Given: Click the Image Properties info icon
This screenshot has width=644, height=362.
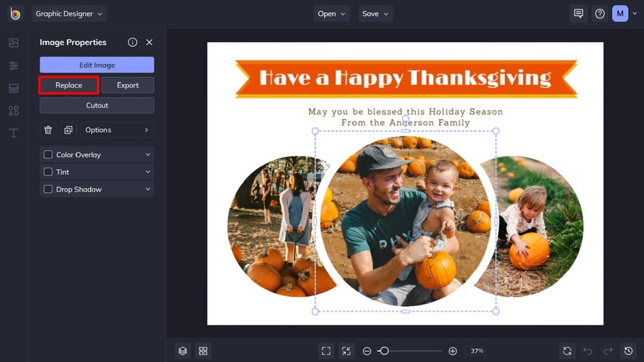Looking at the screenshot, I should pyautogui.click(x=132, y=42).
